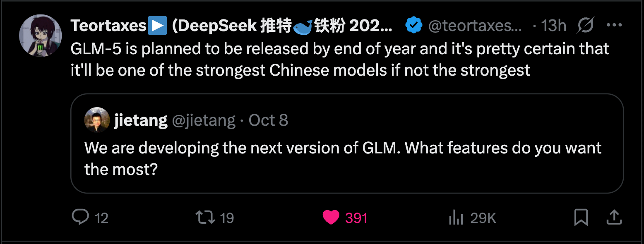Screen dimensions: 644x244
Task: Open jietang's small avatar in quote
Action: (x=97, y=120)
